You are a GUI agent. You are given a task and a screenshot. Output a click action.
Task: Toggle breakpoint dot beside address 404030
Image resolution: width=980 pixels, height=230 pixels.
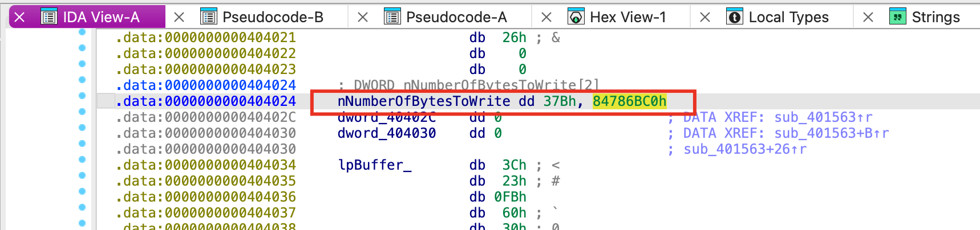pyautogui.click(x=82, y=128)
